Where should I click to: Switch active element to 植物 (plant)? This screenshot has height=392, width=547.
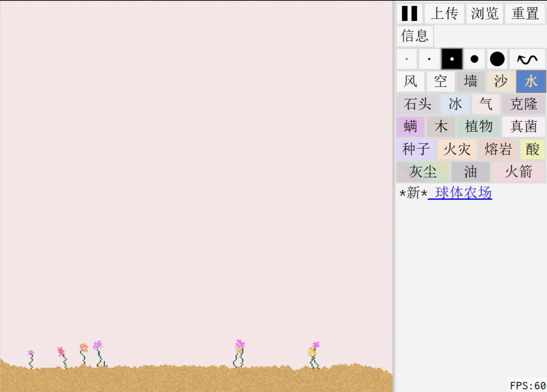tap(478, 127)
